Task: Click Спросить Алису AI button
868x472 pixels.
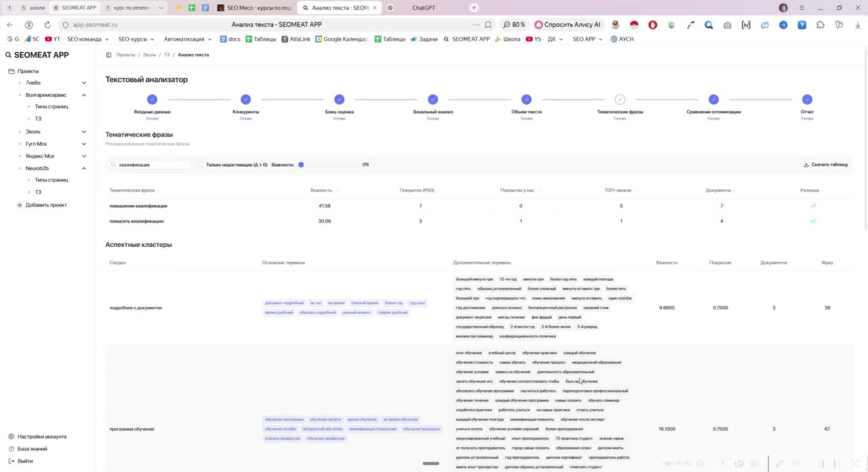Action: 568,24
